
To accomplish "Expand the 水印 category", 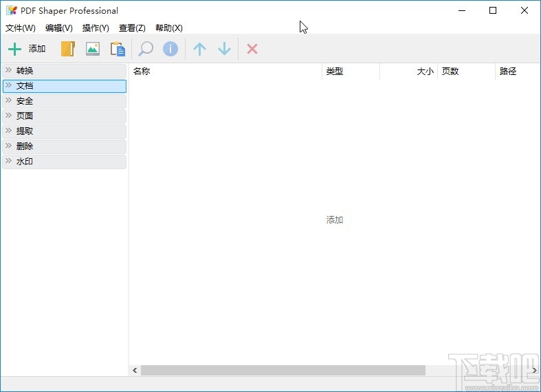I will pos(65,162).
